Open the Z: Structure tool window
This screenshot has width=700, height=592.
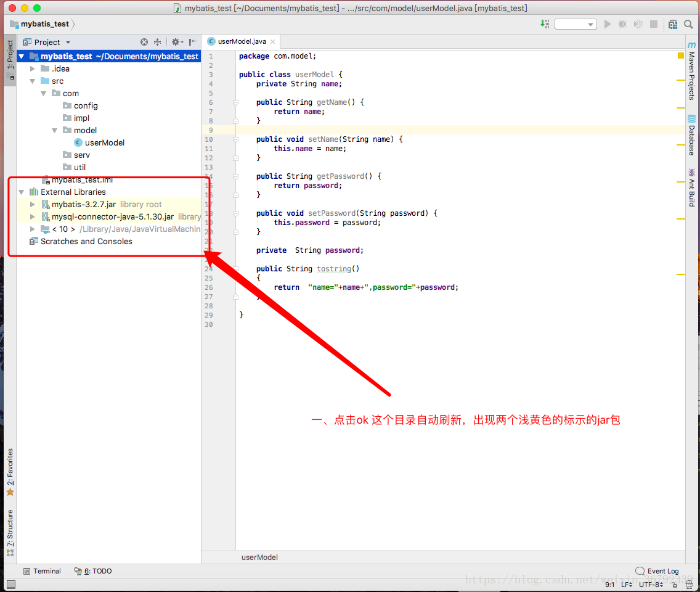10,533
